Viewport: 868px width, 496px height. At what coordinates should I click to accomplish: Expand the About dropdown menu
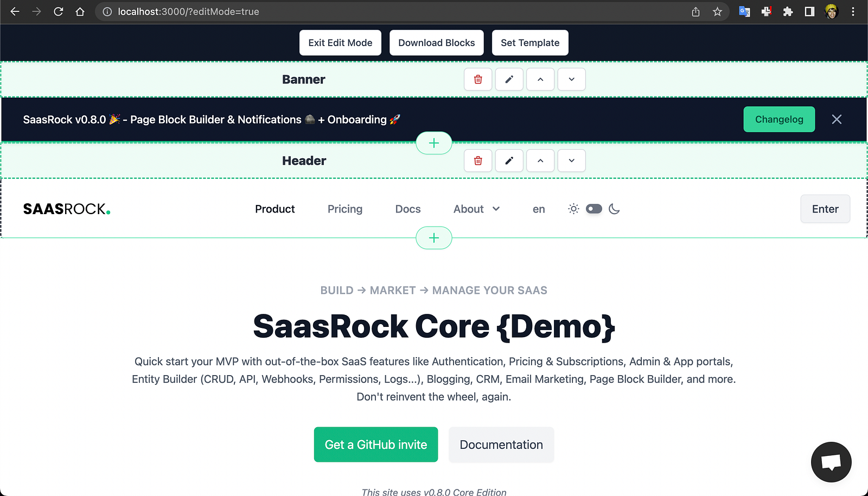point(477,209)
